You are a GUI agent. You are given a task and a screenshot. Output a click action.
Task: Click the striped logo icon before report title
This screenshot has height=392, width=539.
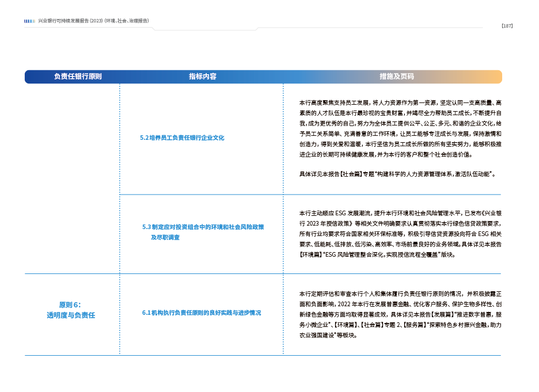pyautogui.click(x=30, y=21)
